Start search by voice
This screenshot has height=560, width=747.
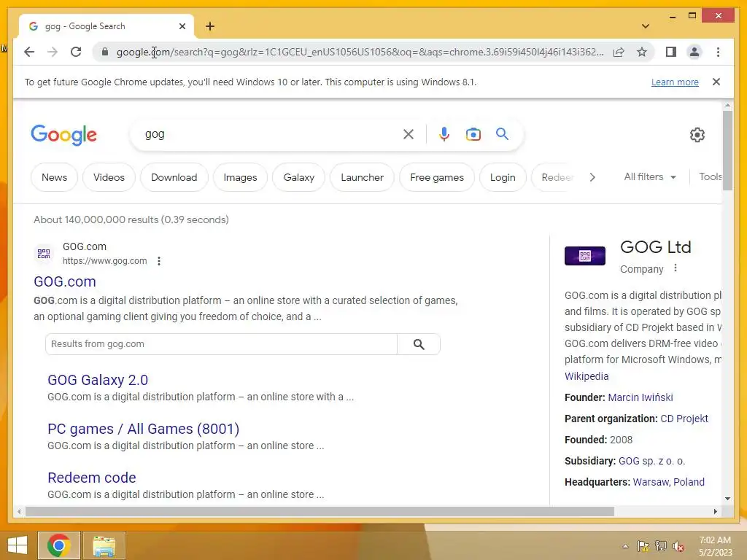tap(444, 134)
